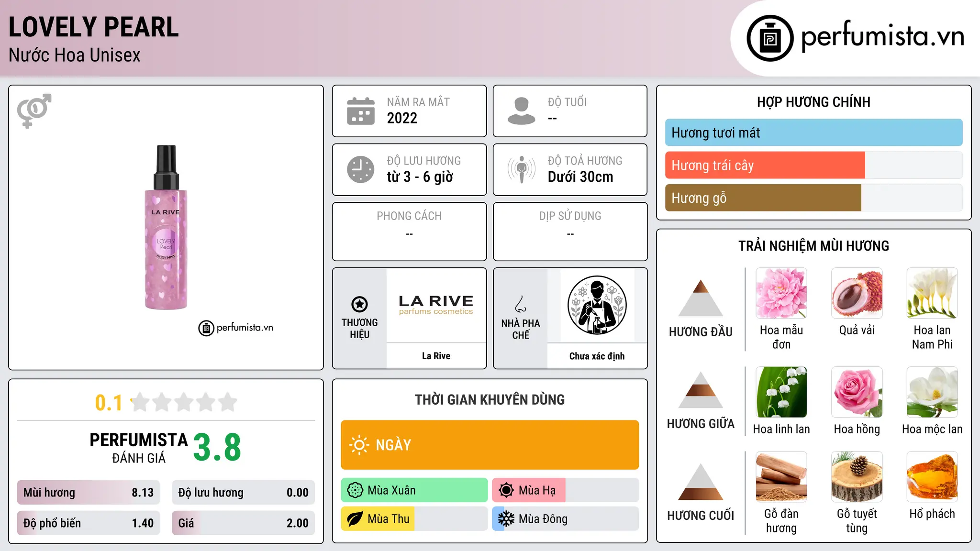The height and width of the screenshot is (551, 980).
Task: Click the sillage projection icon
Action: coord(522,169)
